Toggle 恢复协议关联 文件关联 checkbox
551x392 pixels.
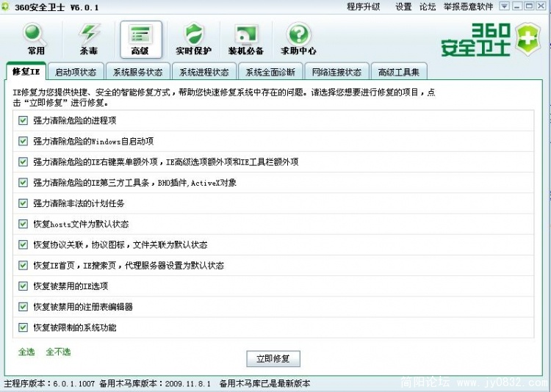[x=24, y=245]
